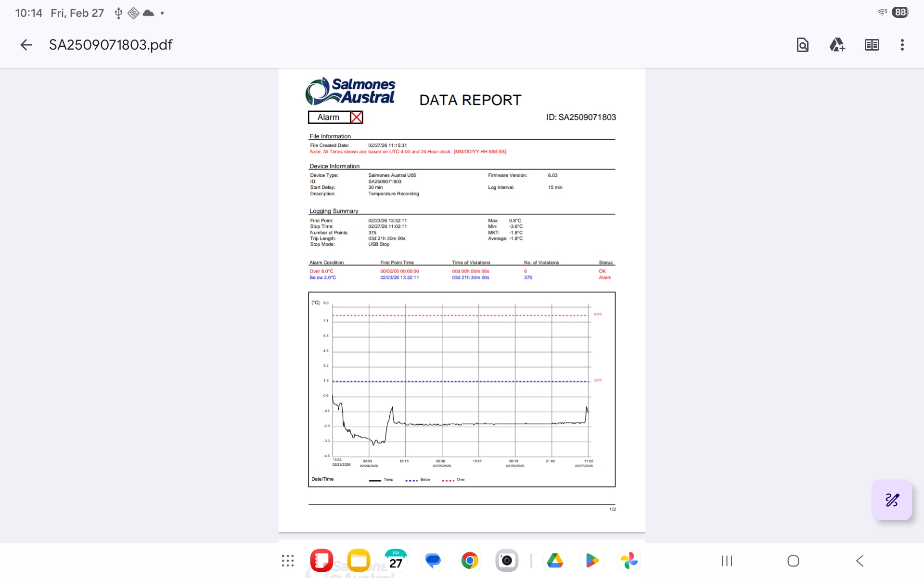
Task: Open the Calendar app showing 27
Action: [396, 561]
